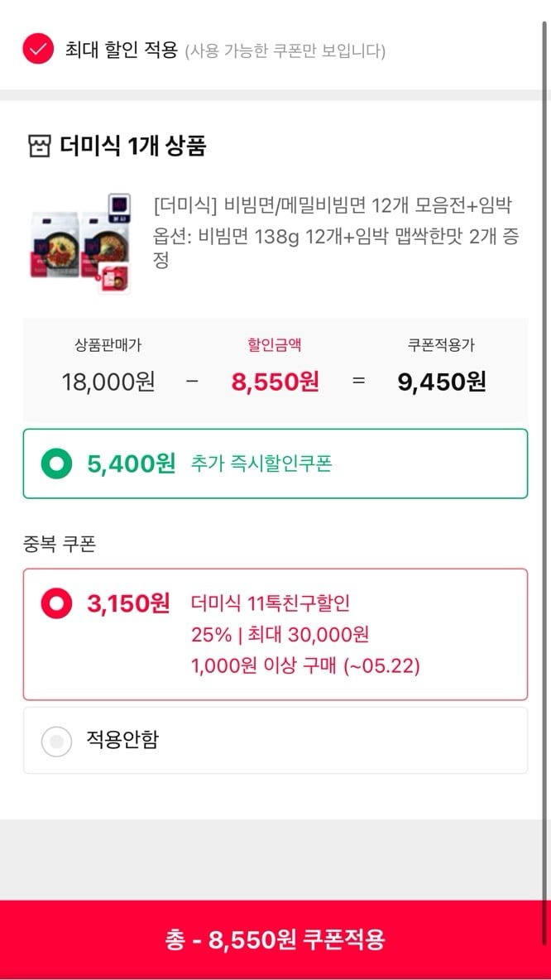The width and height of the screenshot is (551, 980).
Task: Tap the 총 - 8,550원 쿠폰적용 button
Action: coord(275,939)
